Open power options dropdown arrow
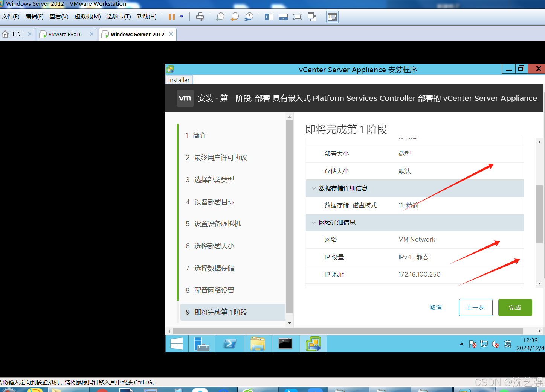Image resolution: width=545 pixels, height=392 pixels. 182,17
